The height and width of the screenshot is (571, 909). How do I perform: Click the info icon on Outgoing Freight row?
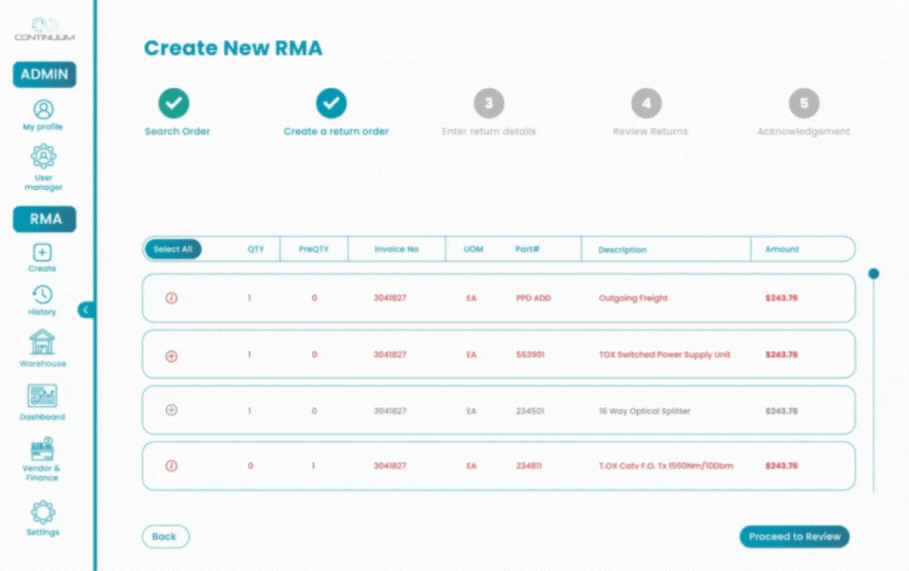172,298
